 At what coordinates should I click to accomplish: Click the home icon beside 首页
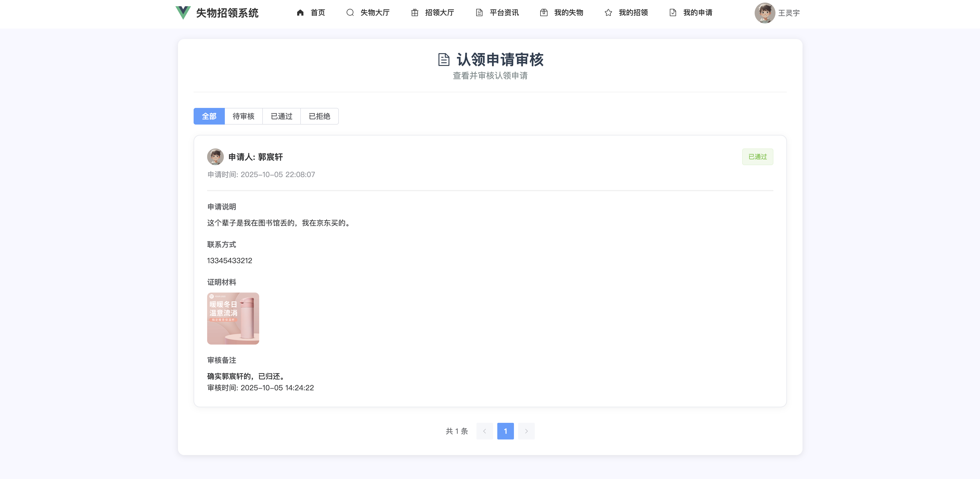point(300,12)
